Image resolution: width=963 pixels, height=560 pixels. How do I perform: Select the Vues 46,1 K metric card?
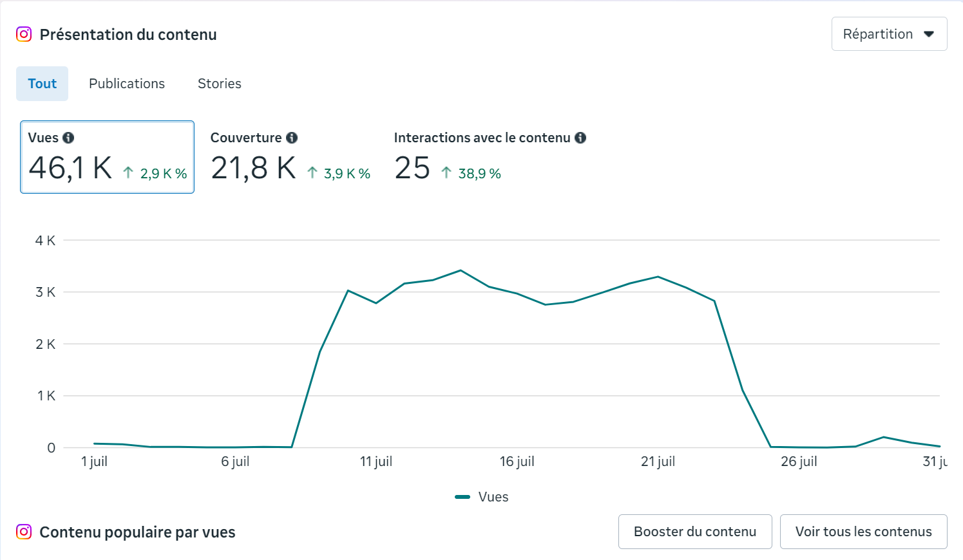click(x=107, y=157)
